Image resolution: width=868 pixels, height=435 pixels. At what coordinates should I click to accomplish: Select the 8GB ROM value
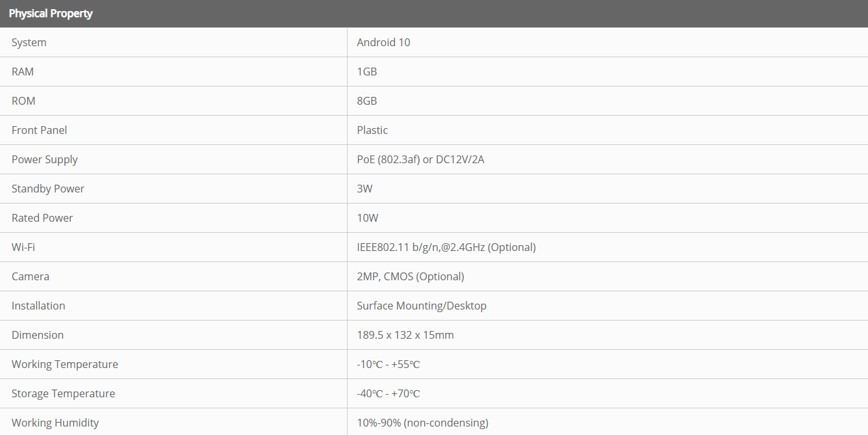[x=367, y=101]
